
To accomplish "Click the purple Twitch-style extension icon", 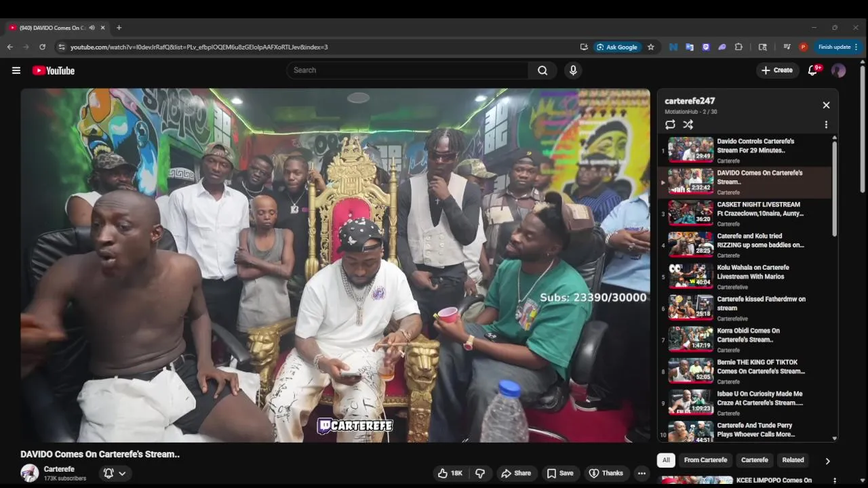I will click(706, 47).
